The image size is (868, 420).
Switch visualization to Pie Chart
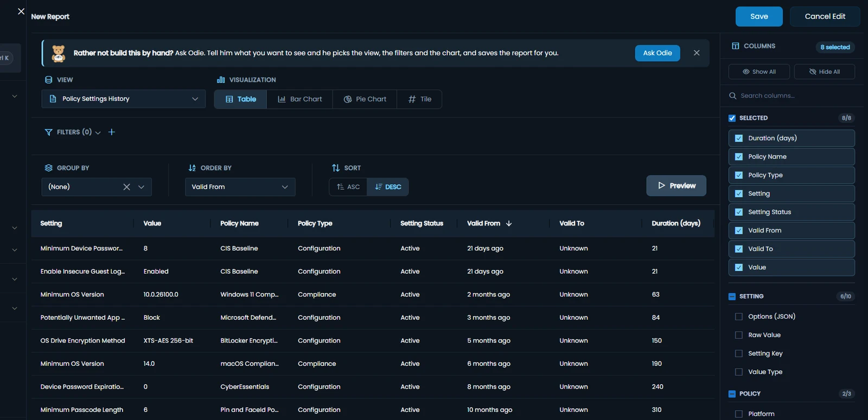pyautogui.click(x=365, y=99)
